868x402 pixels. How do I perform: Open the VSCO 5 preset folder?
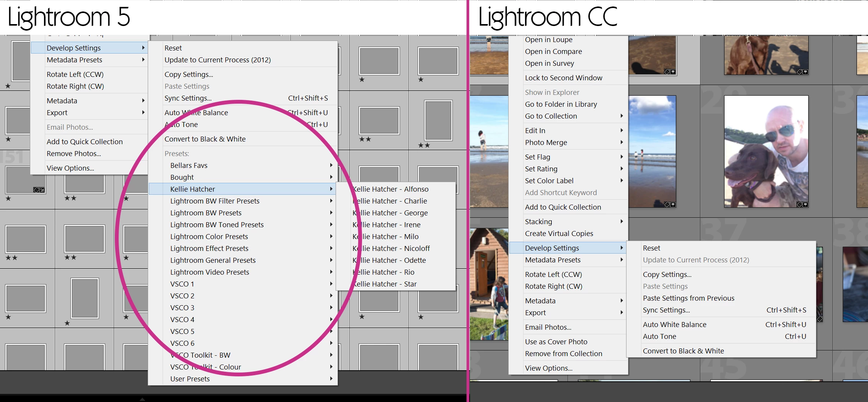coord(243,331)
